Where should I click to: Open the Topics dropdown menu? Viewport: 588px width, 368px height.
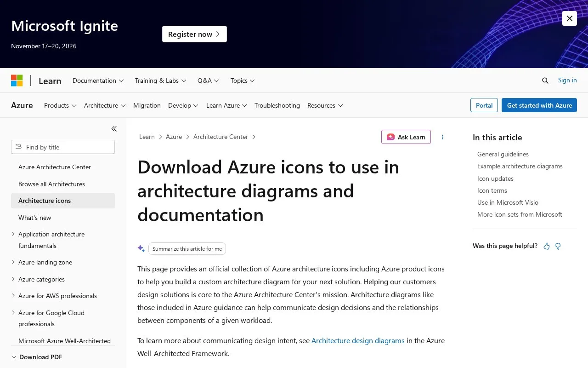tap(243, 80)
